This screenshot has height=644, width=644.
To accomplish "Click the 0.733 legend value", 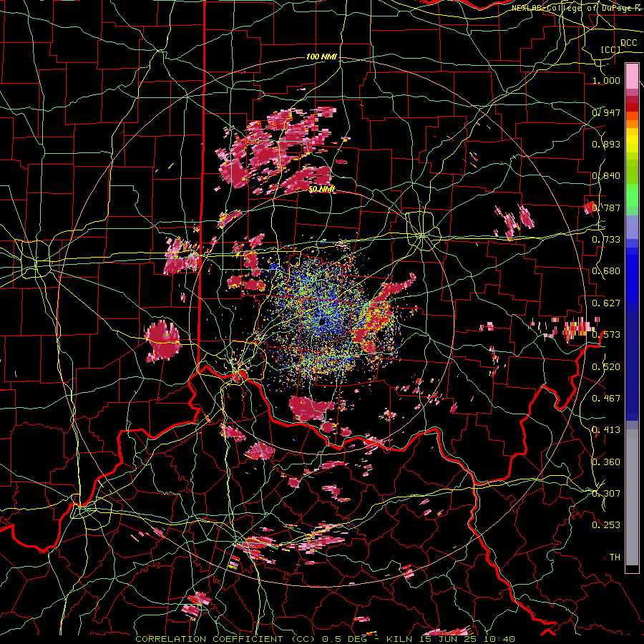I will [x=606, y=239].
